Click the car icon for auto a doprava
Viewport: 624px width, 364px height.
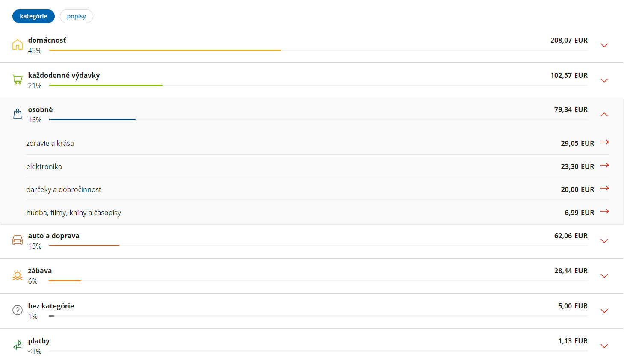(18, 240)
